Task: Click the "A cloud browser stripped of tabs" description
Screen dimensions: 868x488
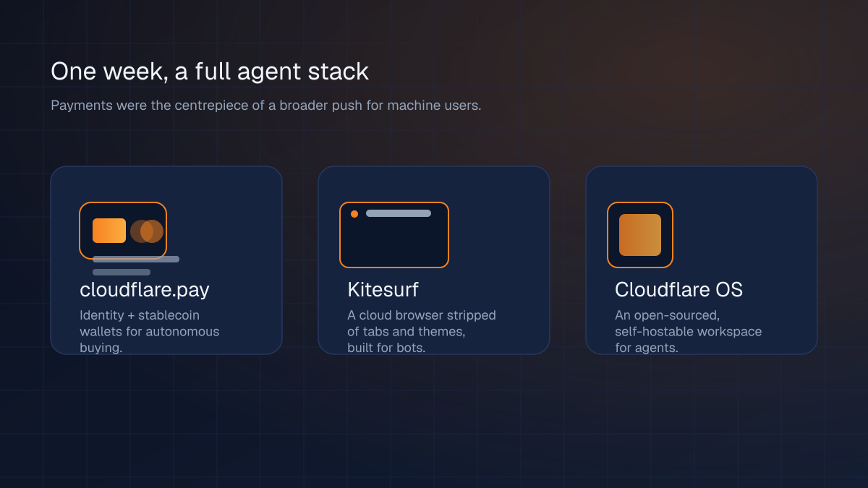Action: coord(422,332)
